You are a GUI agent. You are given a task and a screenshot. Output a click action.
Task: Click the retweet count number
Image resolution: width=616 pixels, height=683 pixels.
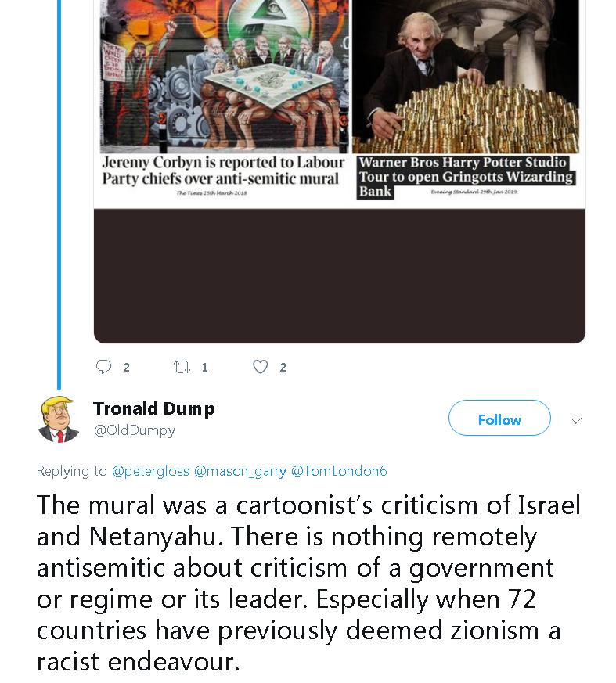pos(205,367)
